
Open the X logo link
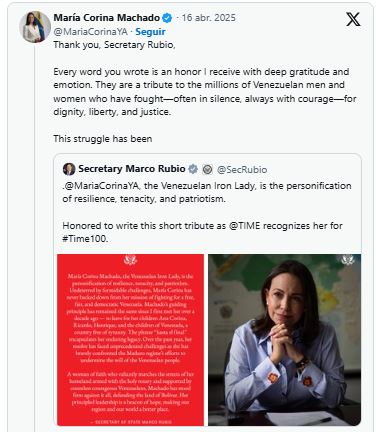point(353,19)
